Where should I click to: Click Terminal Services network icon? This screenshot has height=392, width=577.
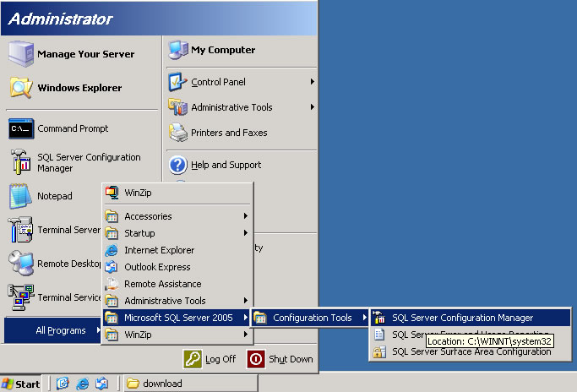point(20,297)
